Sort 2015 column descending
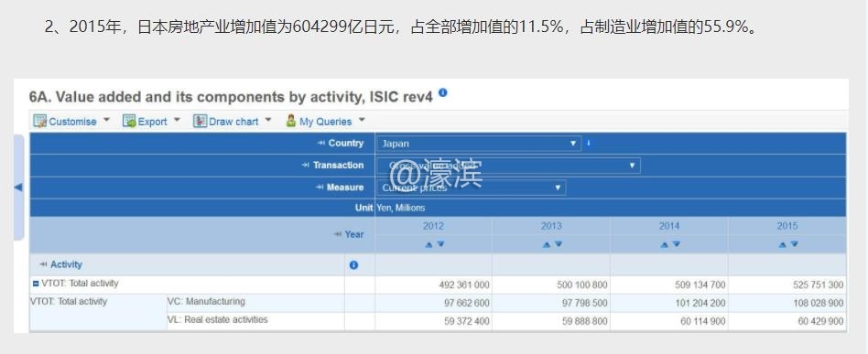868x354 pixels. coord(795,244)
